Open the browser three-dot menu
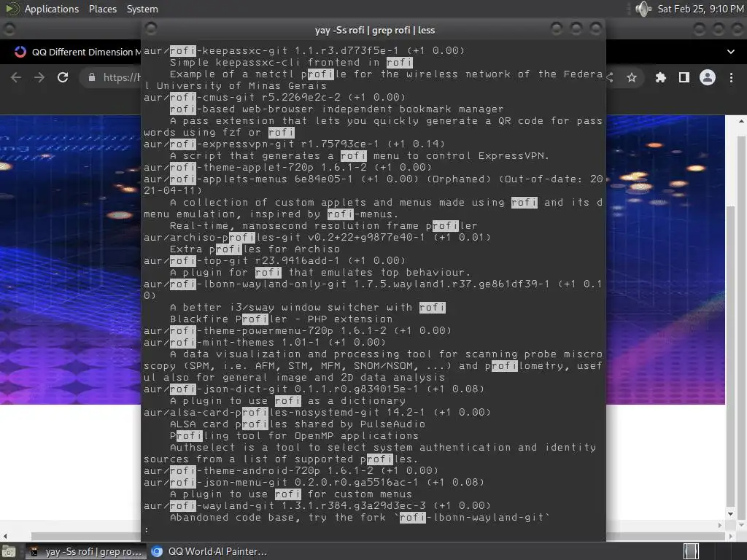This screenshot has height=560, width=747. click(x=731, y=77)
